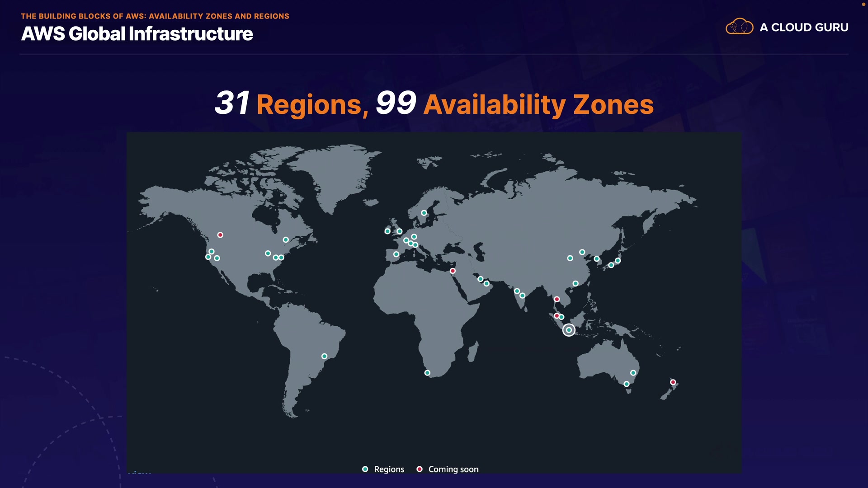Click the Montreal region dot in Canada
868x488 pixels.
286,240
